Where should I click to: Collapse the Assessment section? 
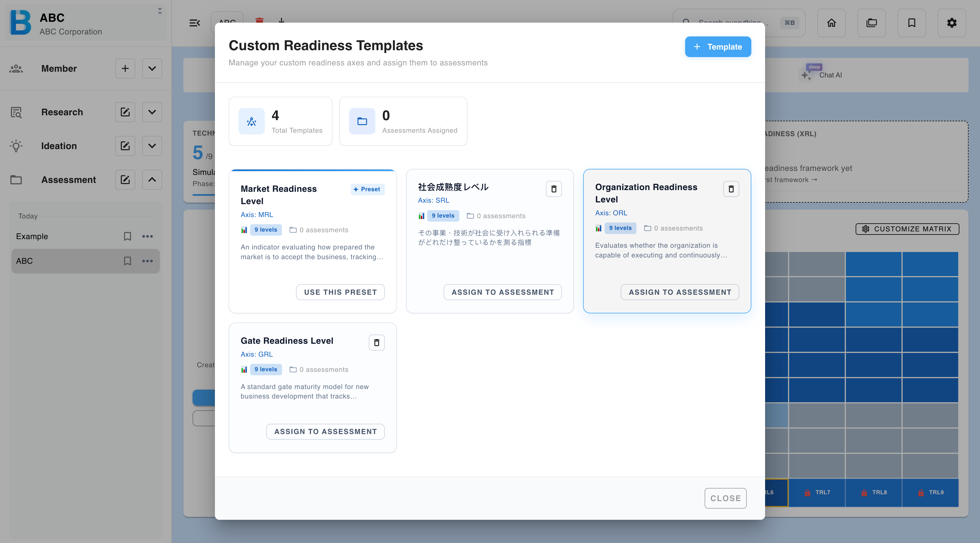(152, 179)
